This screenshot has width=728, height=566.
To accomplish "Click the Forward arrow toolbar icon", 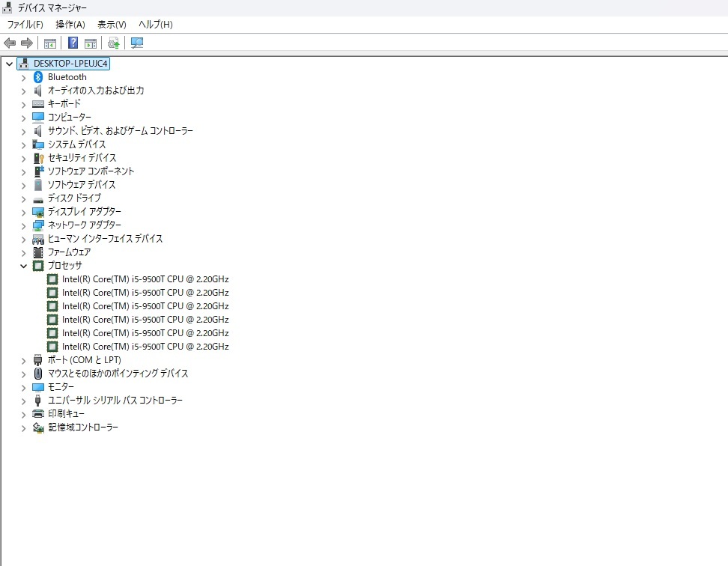I will pyautogui.click(x=27, y=43).
